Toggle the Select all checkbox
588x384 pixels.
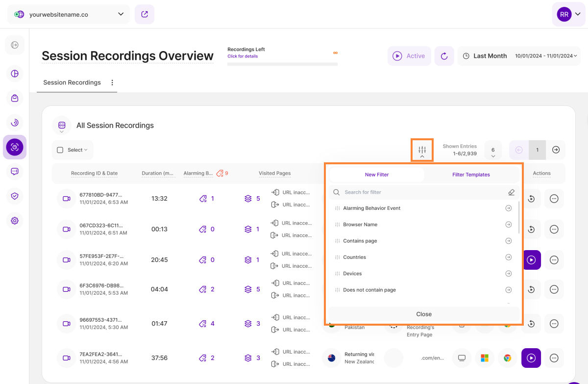coord(60,150)
